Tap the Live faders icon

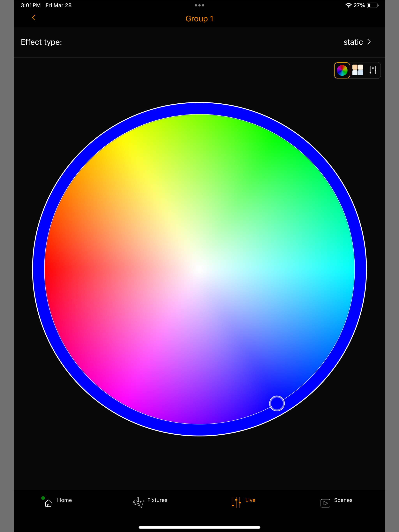236,502
